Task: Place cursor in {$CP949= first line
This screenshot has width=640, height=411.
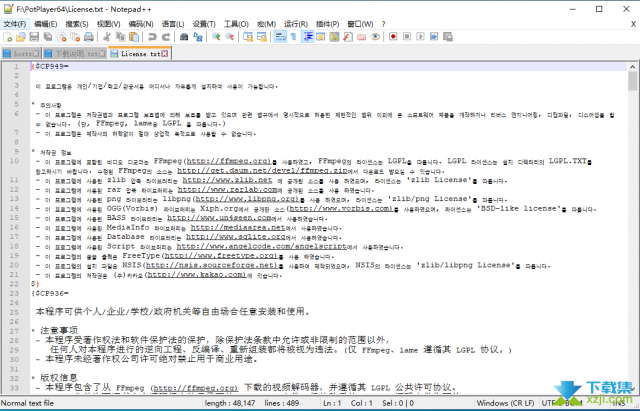Action: (x=50, y=67)
